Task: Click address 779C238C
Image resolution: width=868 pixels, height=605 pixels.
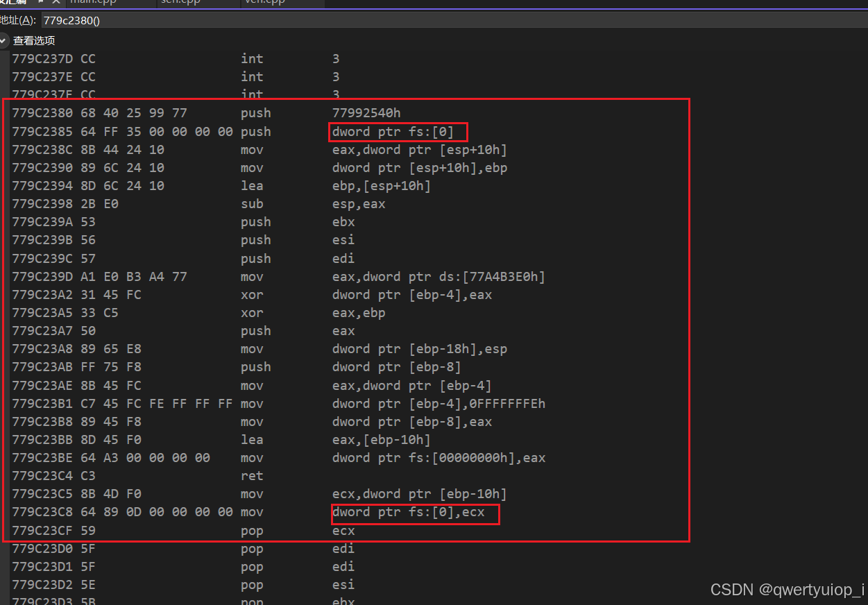Action: click(44, 150)
